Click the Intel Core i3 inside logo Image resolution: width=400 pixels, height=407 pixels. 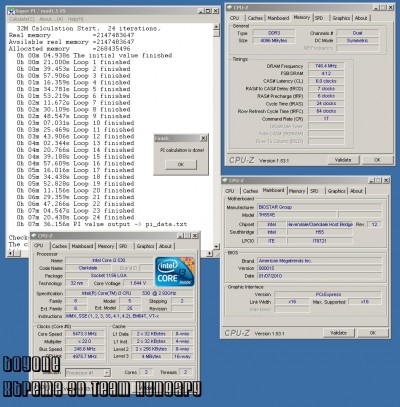(174, 272)
